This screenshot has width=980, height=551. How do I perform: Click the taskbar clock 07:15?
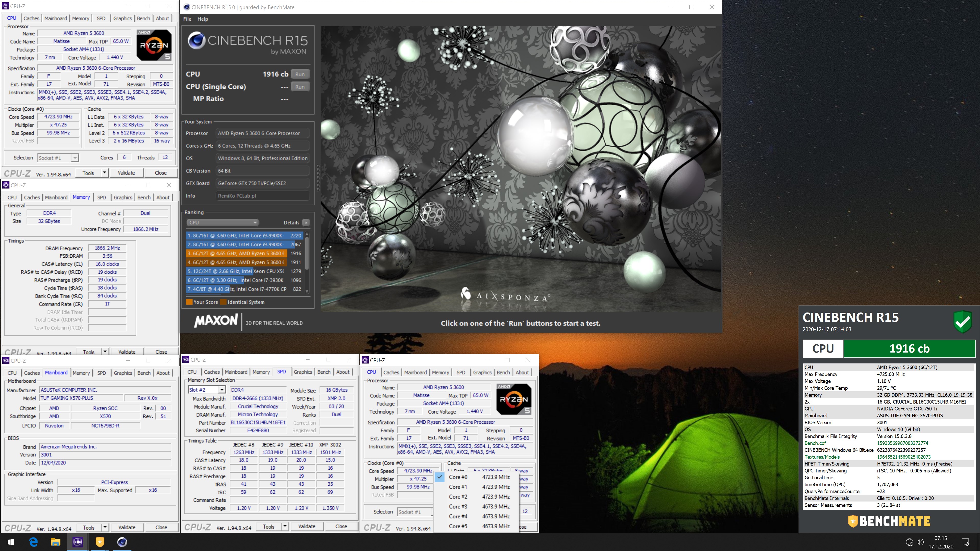click(x=940, y=538)
